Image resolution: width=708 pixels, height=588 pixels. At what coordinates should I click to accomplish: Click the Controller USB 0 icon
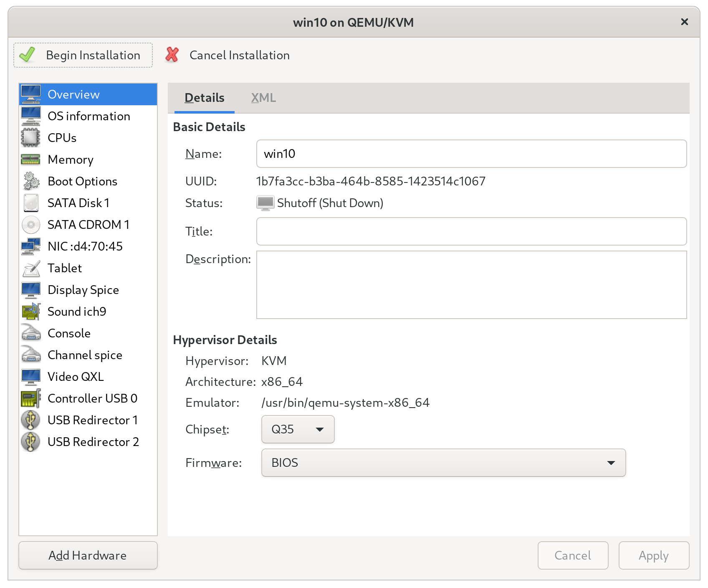pos(30,398)
